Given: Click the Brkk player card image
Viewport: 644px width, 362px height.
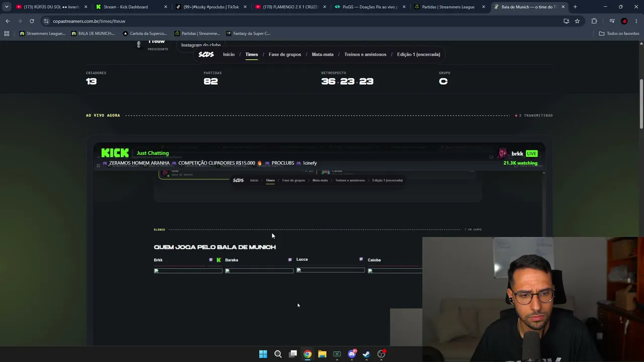Looking at the screenshot, I should click(x=188, y=271).
